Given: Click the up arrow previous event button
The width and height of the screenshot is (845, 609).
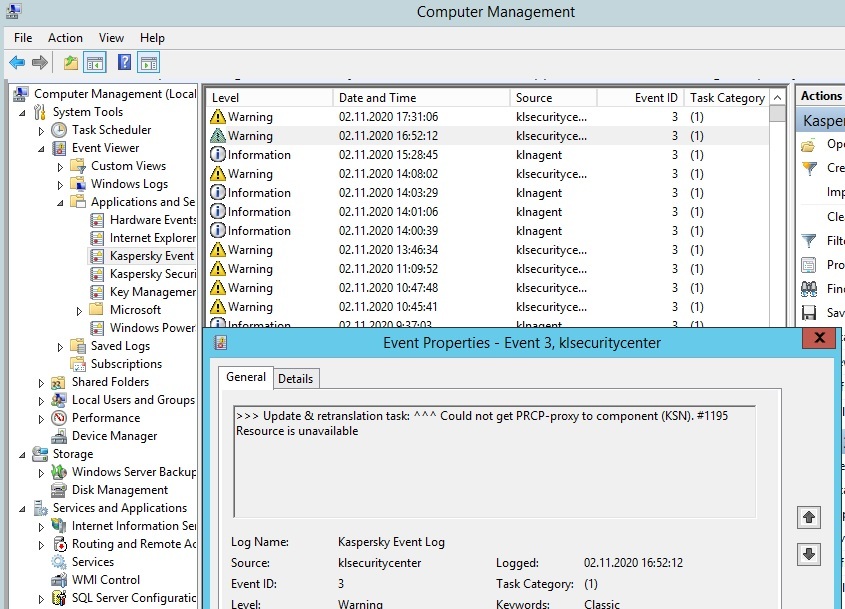Looking at the screenshot, I should point(809,518).
